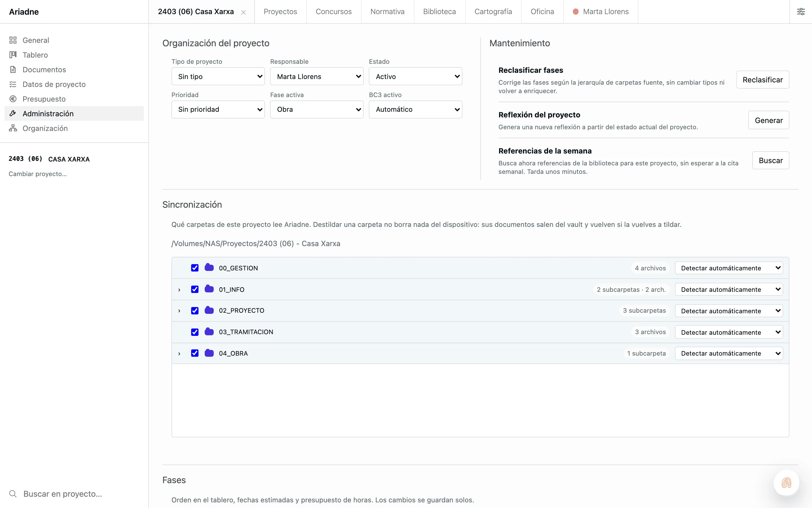Click the Documentos file icon
The image size is (812, 508).
pyautogui.click(x=13, y=69)
